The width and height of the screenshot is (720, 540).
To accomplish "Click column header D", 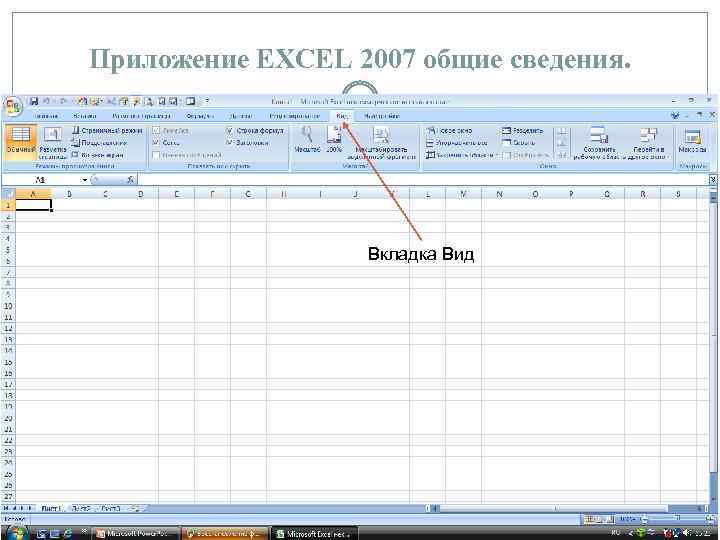I will click(141, 194).
